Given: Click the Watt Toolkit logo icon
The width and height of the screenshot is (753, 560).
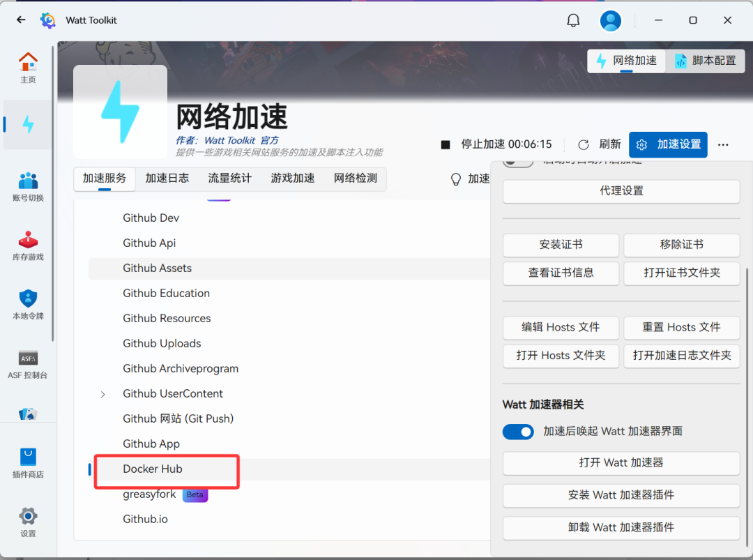Looking at the screenshot, I should [47, 20].
